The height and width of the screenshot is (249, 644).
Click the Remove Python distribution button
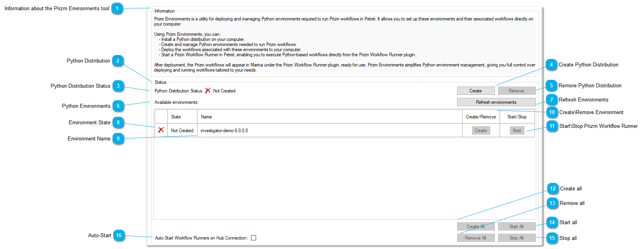tap(517, 91)
